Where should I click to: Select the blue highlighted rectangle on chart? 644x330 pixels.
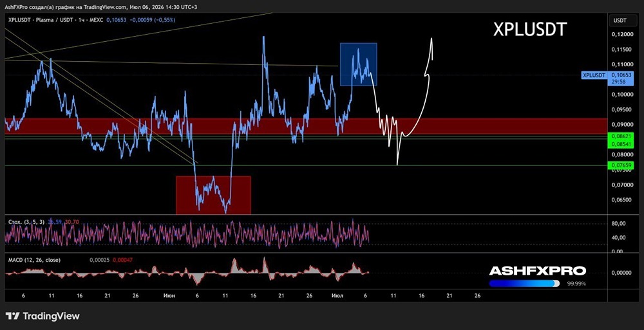pos(358,64)
